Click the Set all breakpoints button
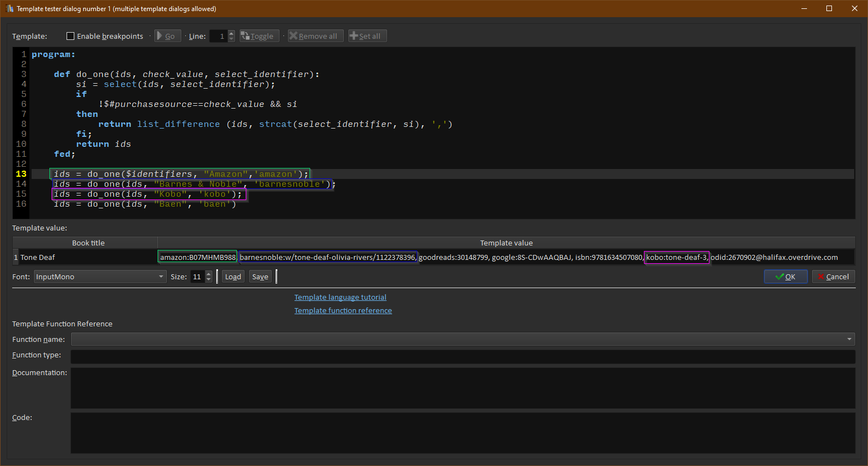868x466 pixels. (x=367, y=36)
